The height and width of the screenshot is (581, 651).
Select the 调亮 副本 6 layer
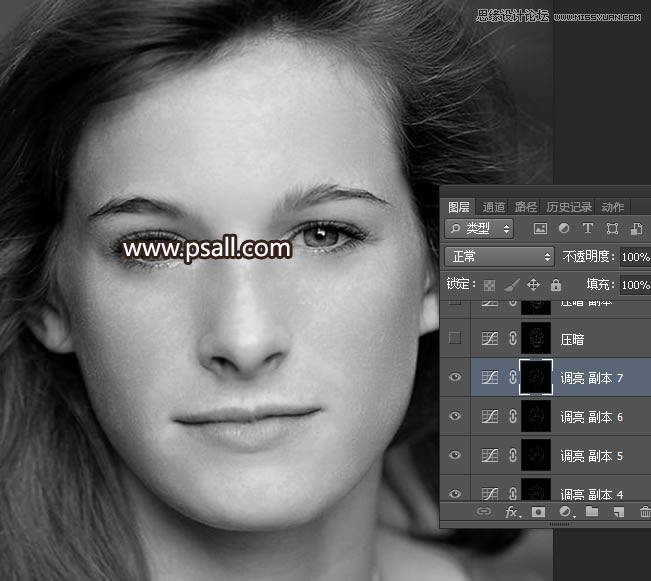click(x=590, y=417)
